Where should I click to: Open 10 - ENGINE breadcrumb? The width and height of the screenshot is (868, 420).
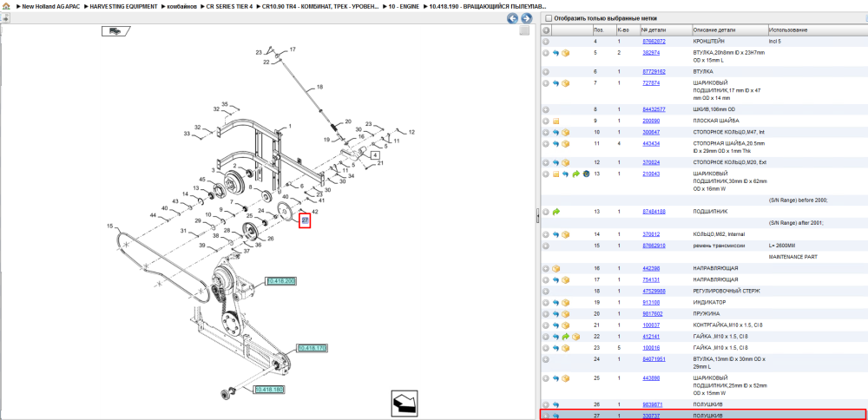402,6
